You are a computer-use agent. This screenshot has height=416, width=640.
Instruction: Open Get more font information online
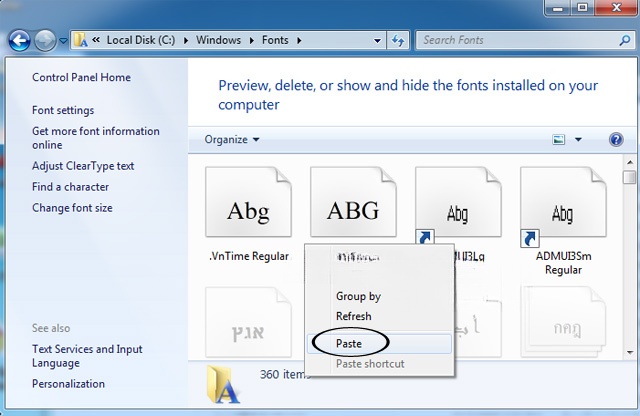tap(96, 138)
